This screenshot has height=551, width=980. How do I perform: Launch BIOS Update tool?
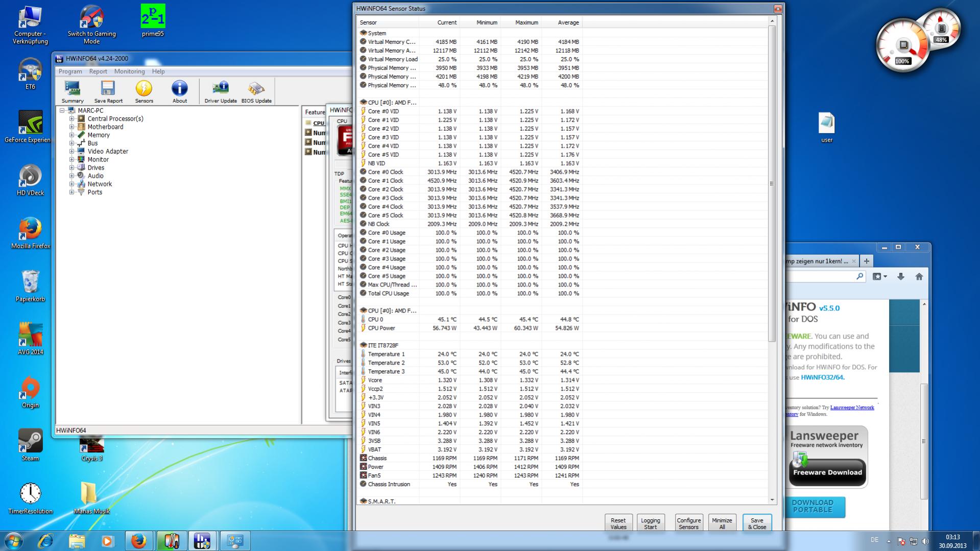pos(256,92)
